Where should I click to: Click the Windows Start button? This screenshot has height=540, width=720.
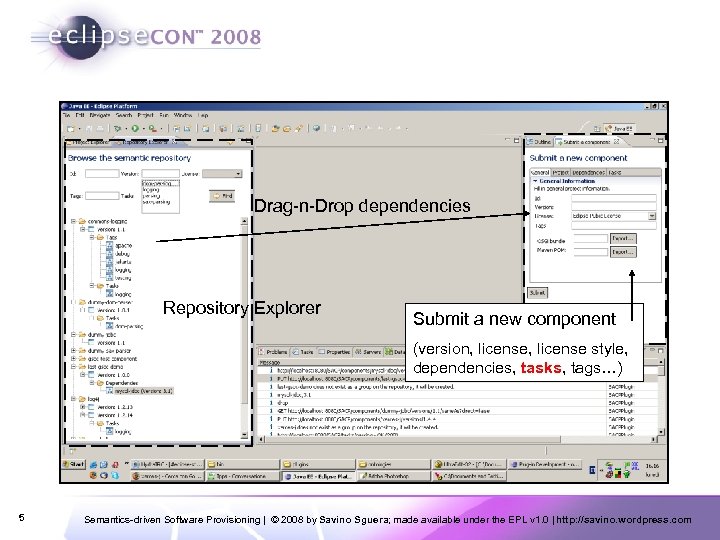pyautogui.click(x=74, y=464)
